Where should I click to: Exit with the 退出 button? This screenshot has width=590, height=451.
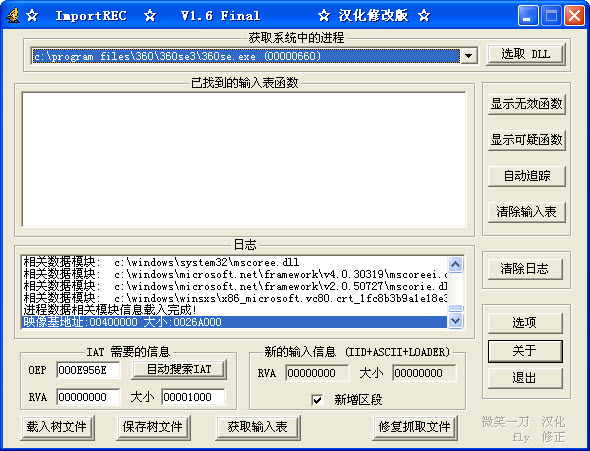(x=525, y=378)
